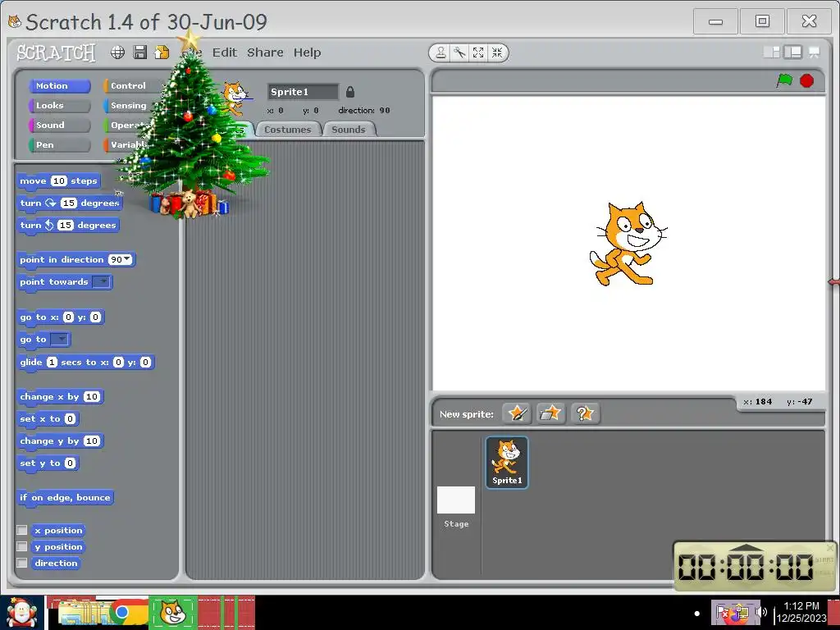Select Sprite1 thumbnail in sprite list
The height and width of the screenshot is (630, 840).
[x=507, y=463]
